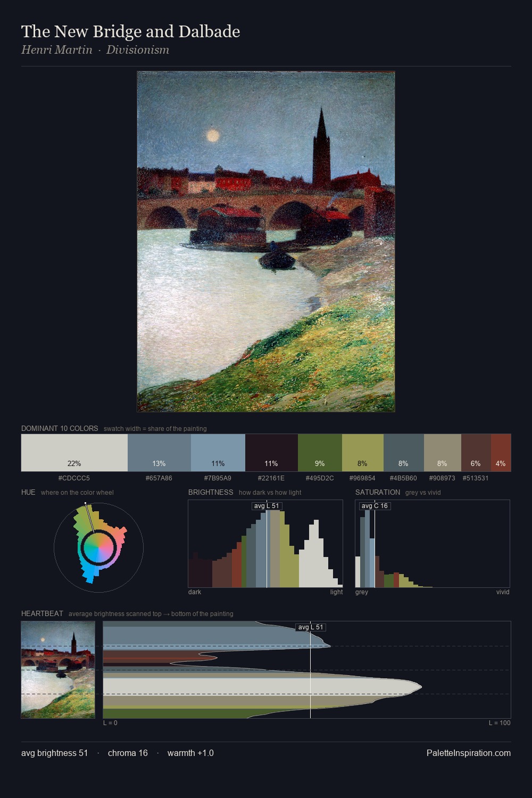Select the #908973 taupe swatch
Screen dimensions: 532x798
tap(443, 453)
